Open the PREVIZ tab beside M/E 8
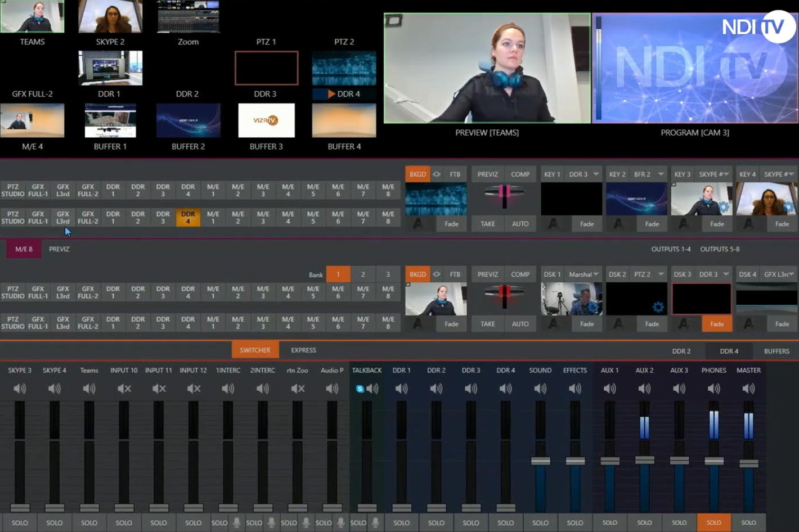Viewport: 799px width, 532px height. tap(59, 249)
